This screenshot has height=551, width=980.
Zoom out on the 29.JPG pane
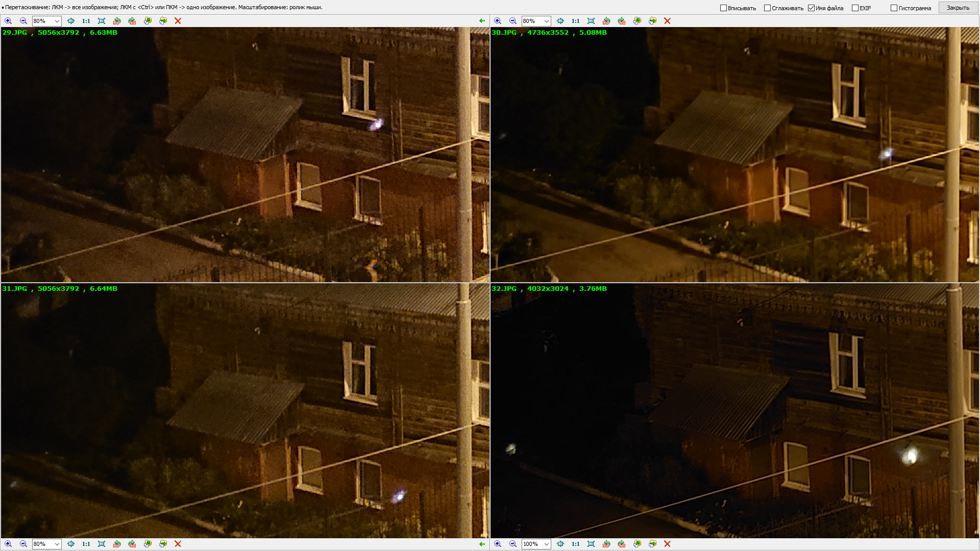tap(23, 21)
